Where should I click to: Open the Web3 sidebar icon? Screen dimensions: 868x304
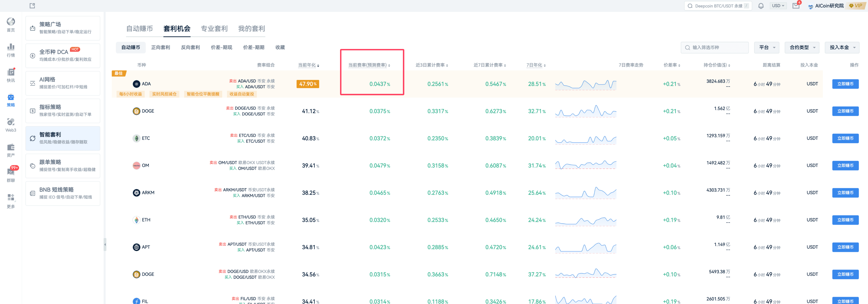[11, 122]
